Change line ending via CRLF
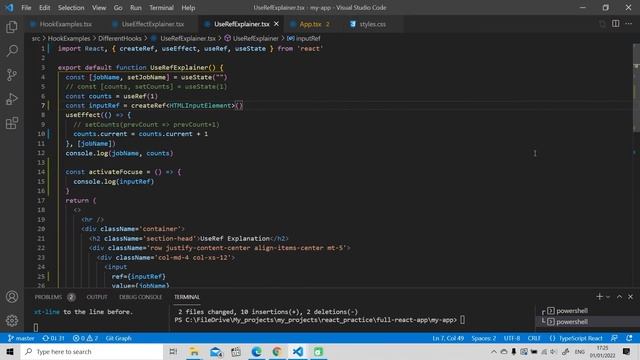 (x=534, y=338)
